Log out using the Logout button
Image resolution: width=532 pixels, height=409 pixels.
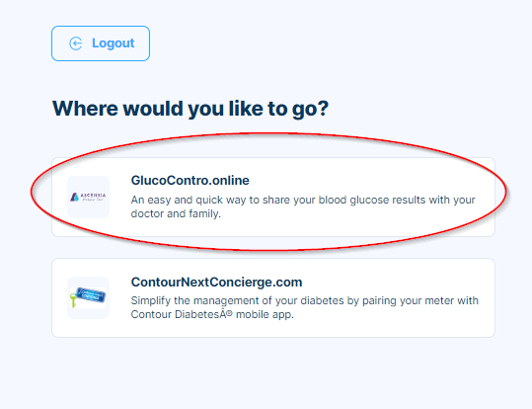[101, 43]
